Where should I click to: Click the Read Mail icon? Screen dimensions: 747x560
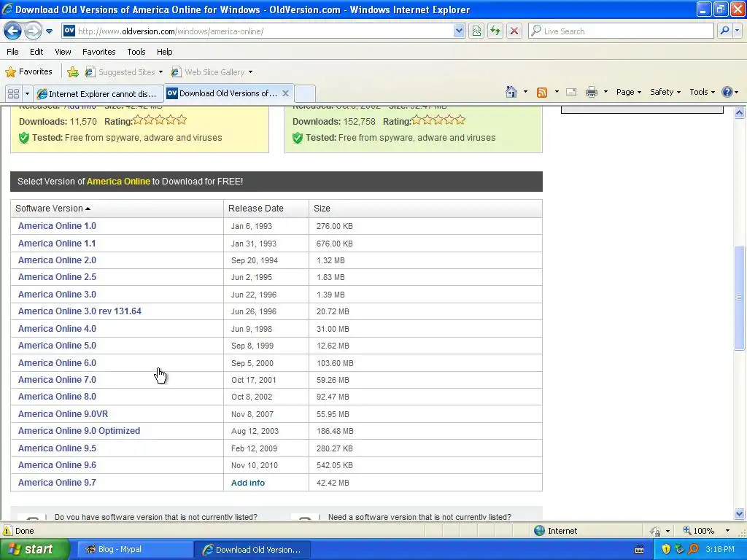click(571, 92)
